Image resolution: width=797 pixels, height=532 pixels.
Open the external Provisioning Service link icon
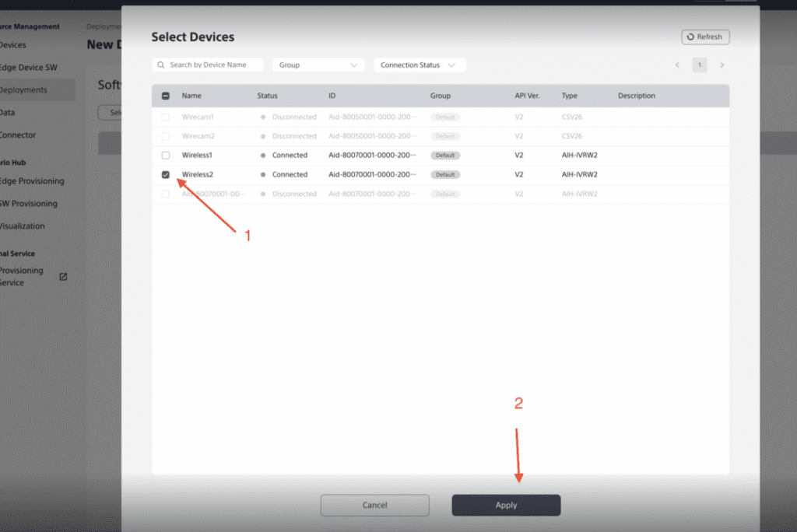(62, 276)
